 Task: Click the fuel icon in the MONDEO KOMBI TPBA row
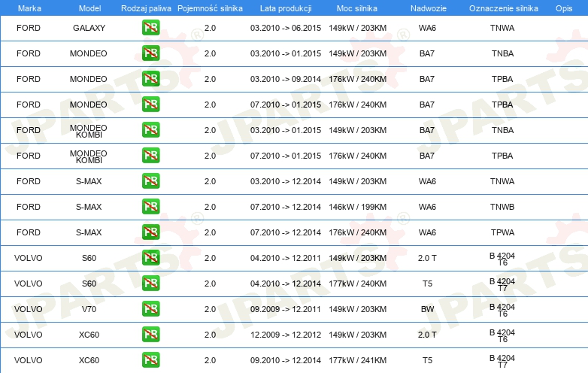point(150,155)
